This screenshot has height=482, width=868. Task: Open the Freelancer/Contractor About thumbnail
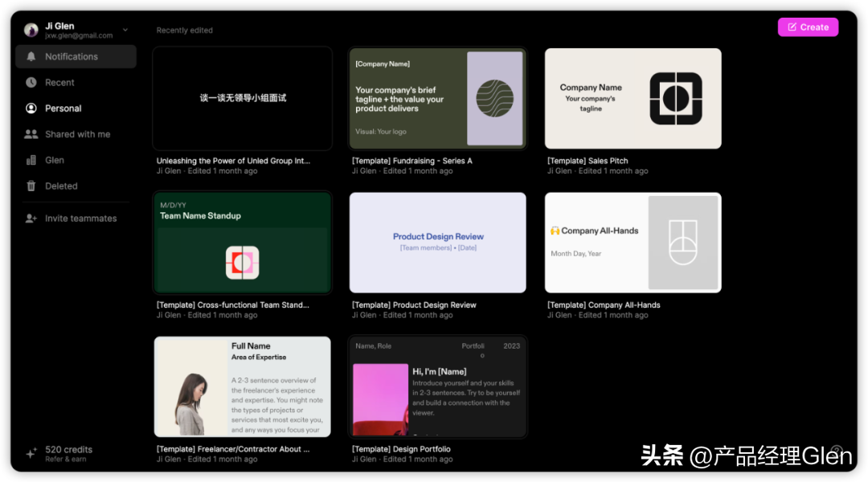click(243, 387)
